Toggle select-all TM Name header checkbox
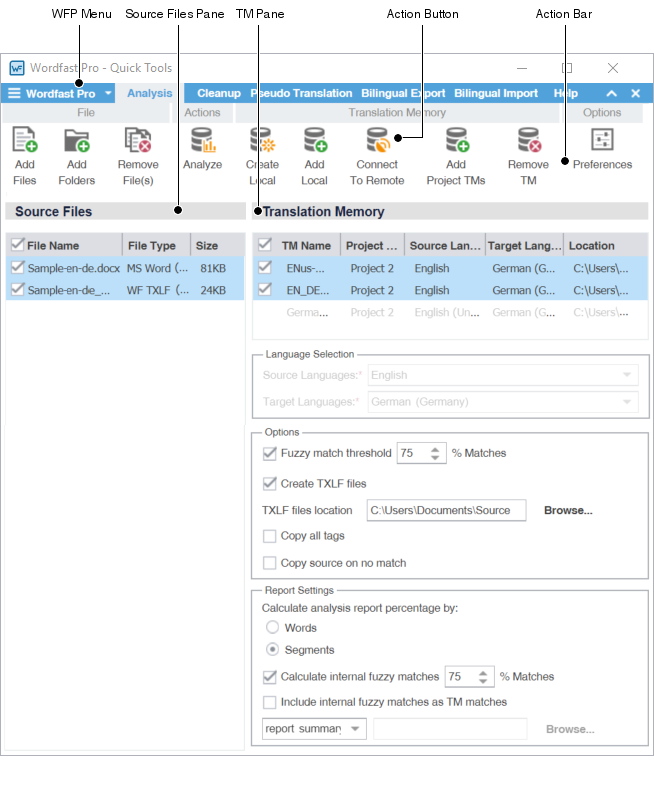Image resolution: width=654 pixels, height=786 pixels. [265, 245]
